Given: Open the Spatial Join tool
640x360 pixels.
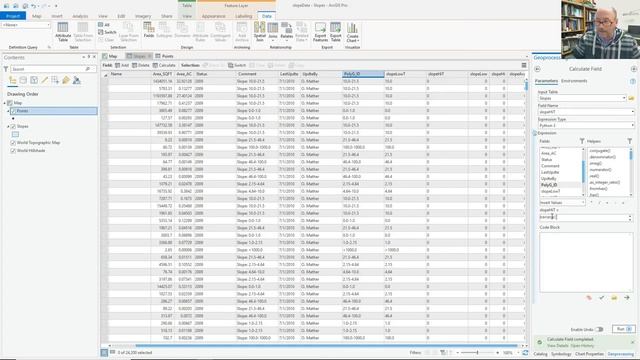Looking at the screenshot, I should click(260, 32).
